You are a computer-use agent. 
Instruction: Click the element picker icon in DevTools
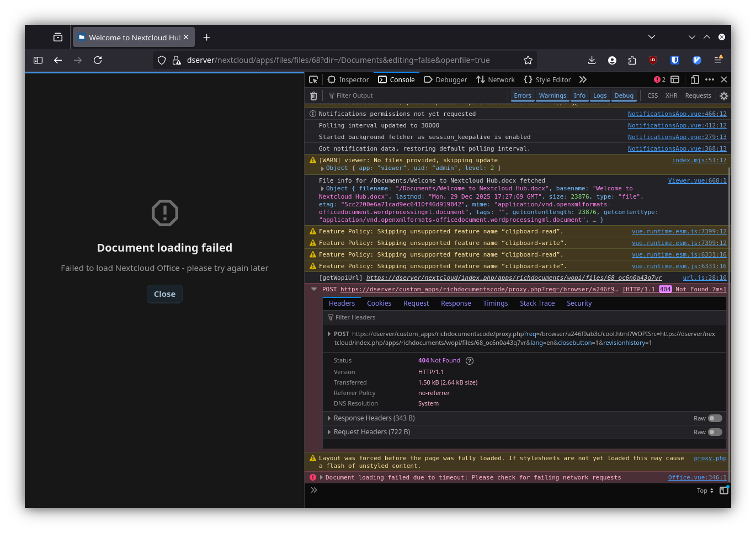click(x=313, y=79)
